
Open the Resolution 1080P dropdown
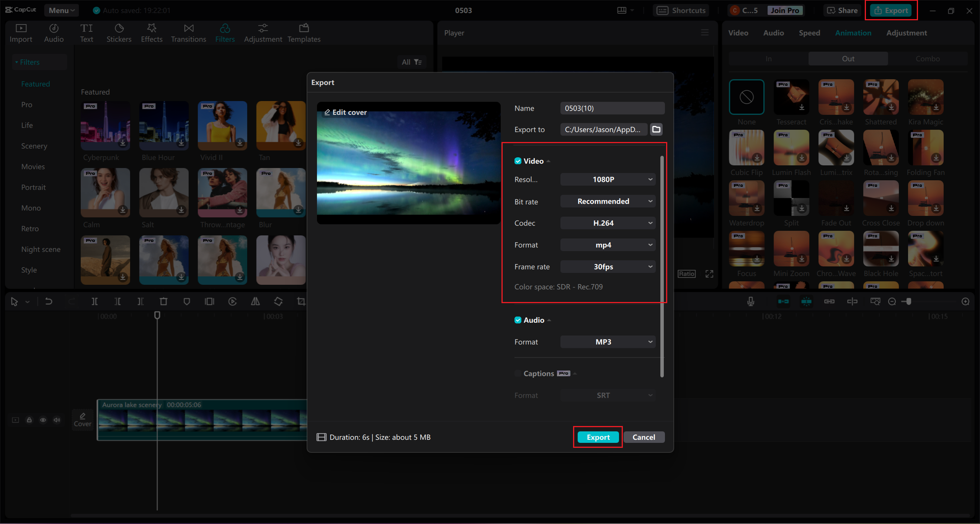click(608, 180)
